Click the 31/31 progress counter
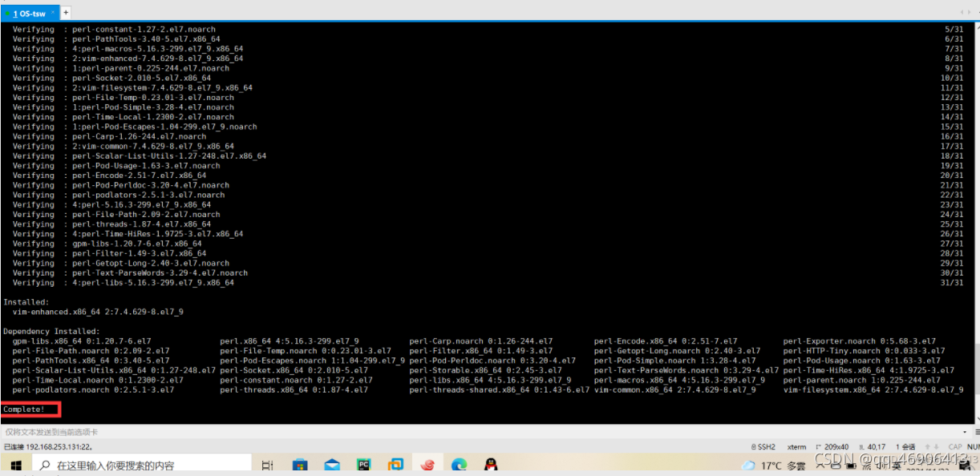 point(952,283)
